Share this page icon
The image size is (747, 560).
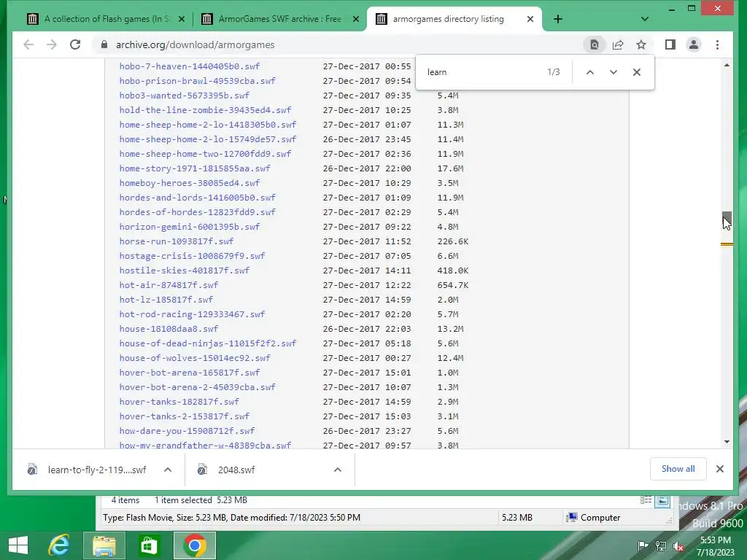click(618, 44)
